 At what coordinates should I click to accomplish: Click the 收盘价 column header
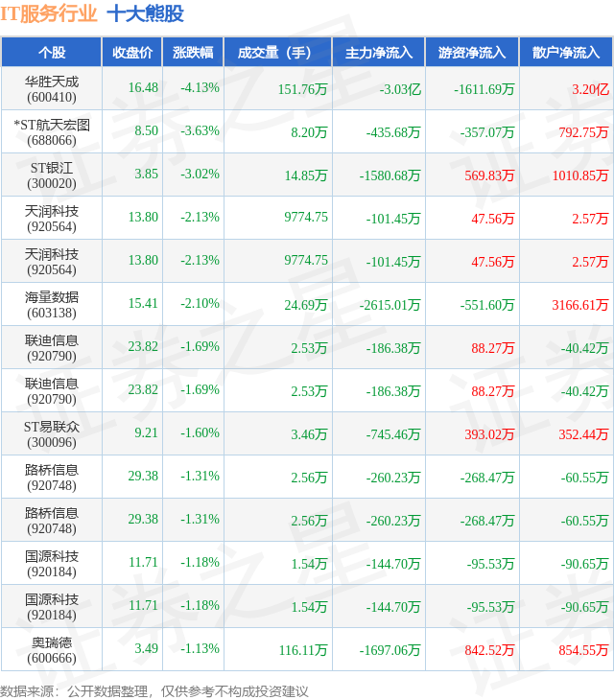click(x=132, y=52)
